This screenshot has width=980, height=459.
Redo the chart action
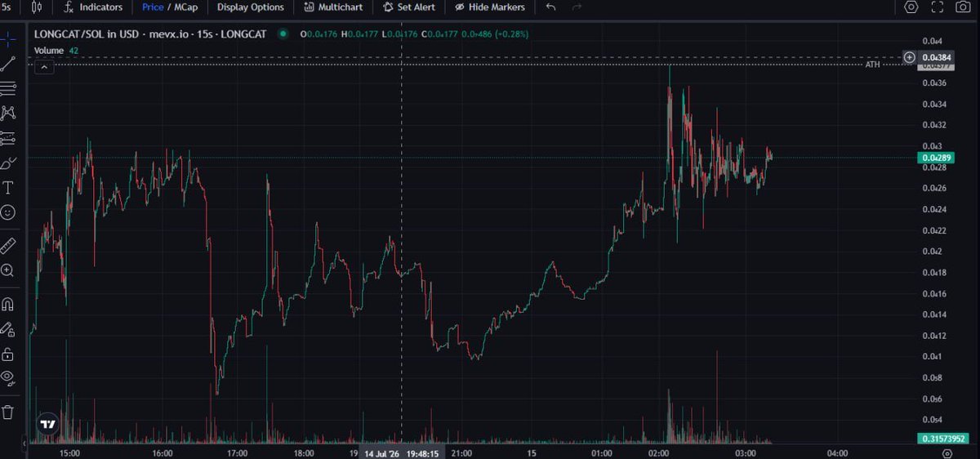click(577, 7)
